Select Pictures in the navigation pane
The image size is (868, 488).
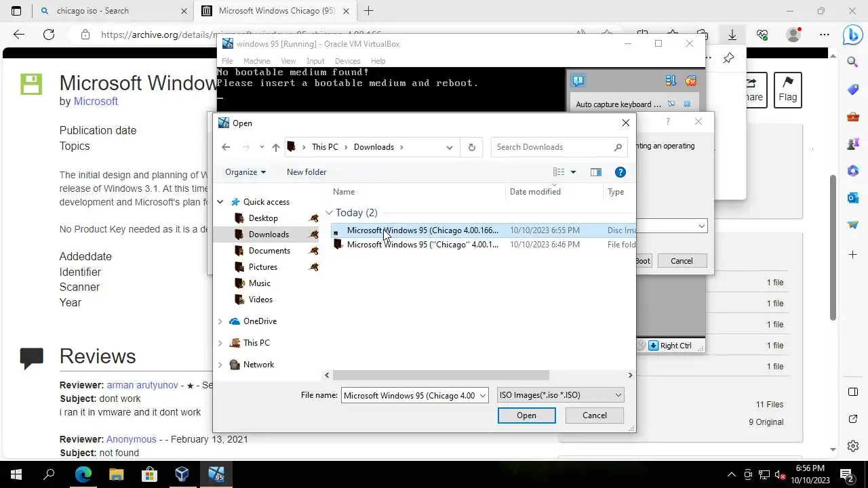tap(263, 267)
